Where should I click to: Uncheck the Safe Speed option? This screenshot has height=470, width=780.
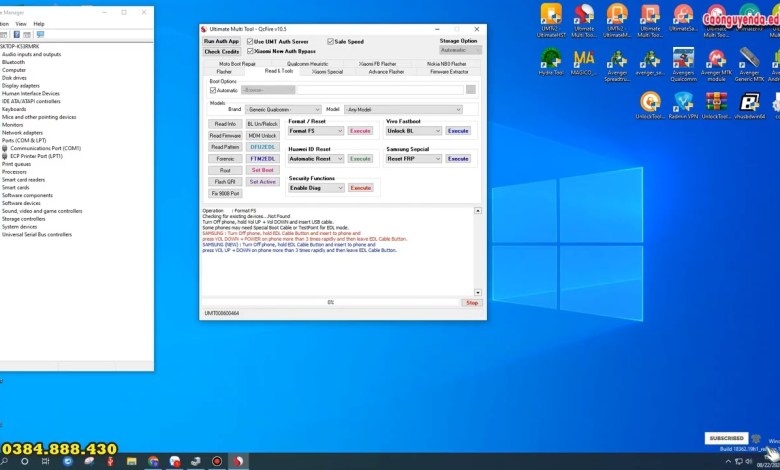(x=331, y=41)
